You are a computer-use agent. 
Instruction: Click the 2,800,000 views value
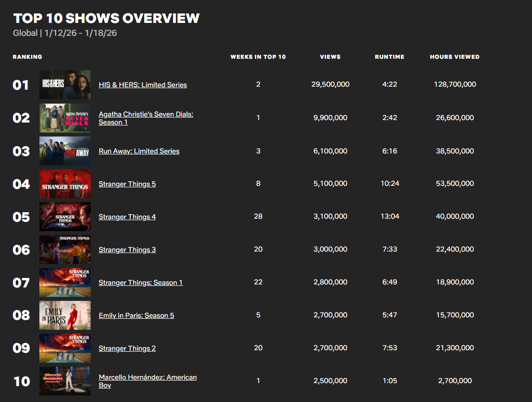[330, 282]
